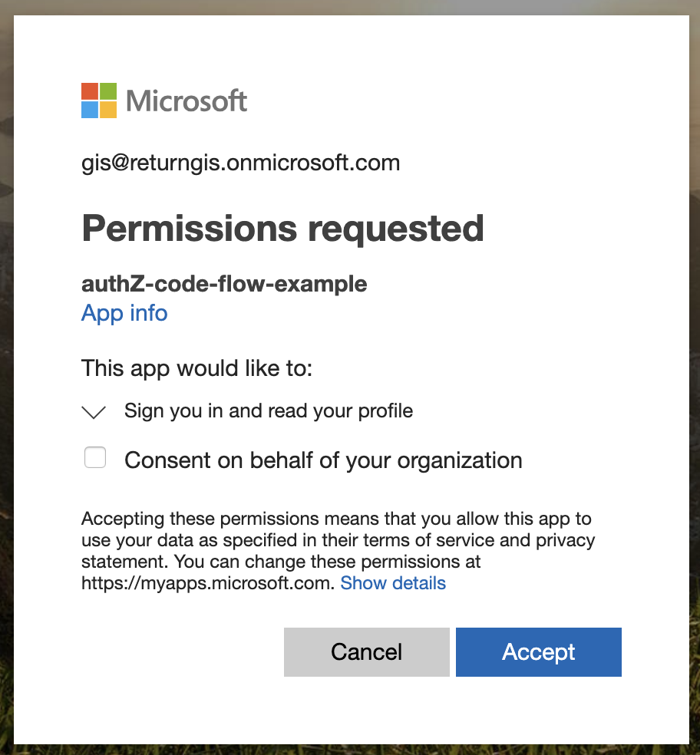Click the blue square in Microsoft logo
This screenshot has height=755, width=700.
(90, 110)
